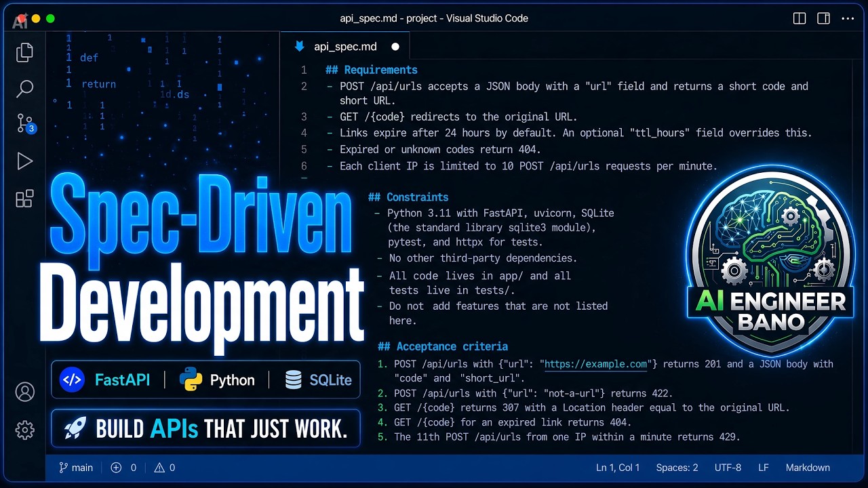Open the Search view in the activity bar
This screenshot has width=868, height=488.
[x=24, y=88]
